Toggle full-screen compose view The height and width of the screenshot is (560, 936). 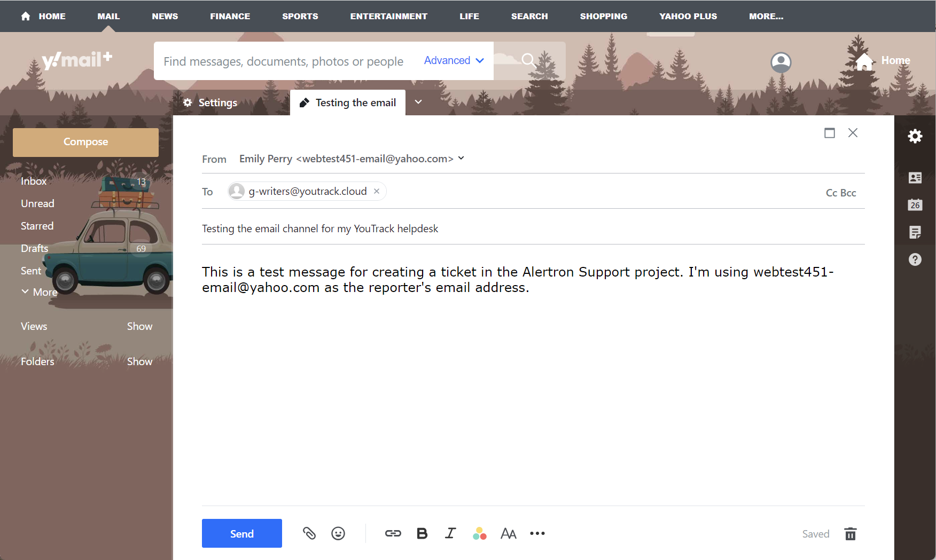829,133
